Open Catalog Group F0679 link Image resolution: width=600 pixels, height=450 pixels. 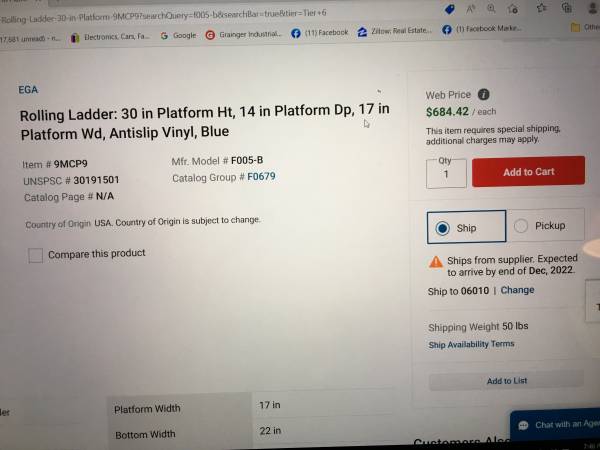[x=261, y=176]
